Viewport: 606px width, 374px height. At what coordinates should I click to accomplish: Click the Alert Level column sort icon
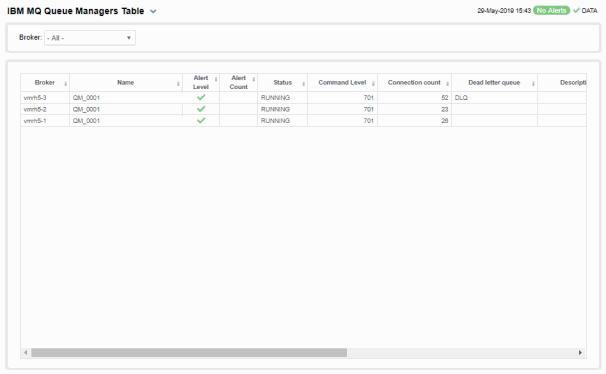tap(216, 79)
